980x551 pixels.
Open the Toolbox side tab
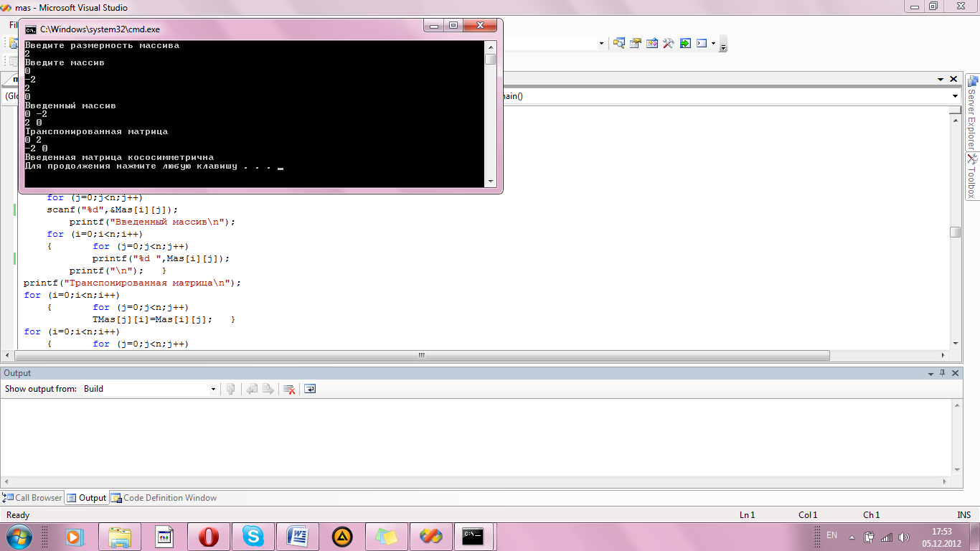[972, 176]
